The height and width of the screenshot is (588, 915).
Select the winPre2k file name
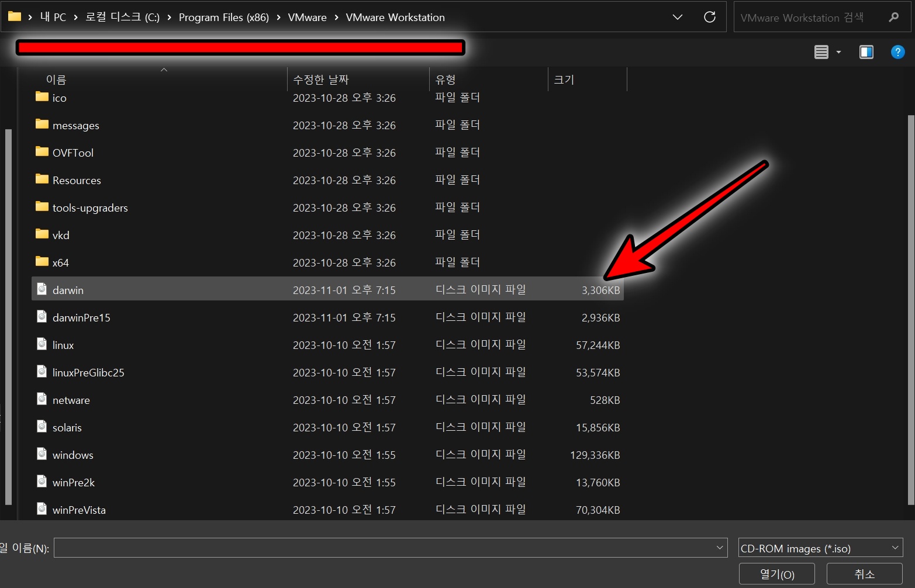pos(74,482)
